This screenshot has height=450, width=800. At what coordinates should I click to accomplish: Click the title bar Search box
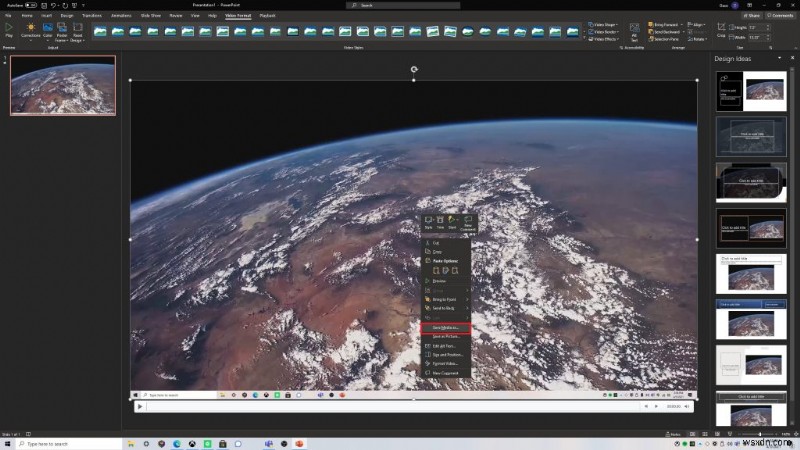tap(403, 5)
